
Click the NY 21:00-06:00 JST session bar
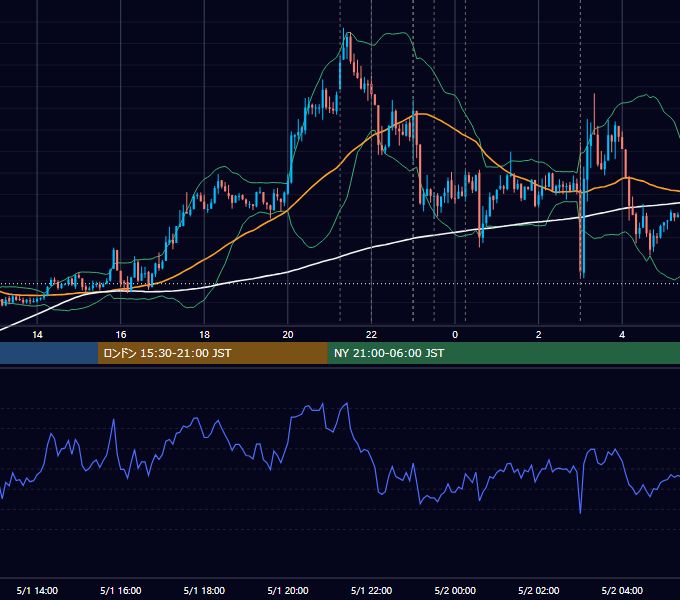click(x=503, y=353)
